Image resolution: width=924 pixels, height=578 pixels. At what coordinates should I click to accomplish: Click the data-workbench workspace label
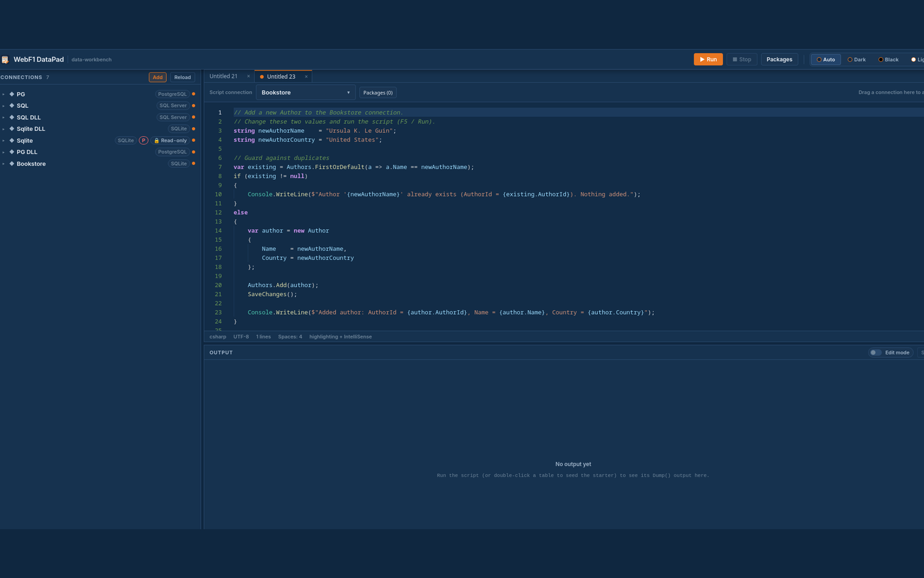click(x=92, y=60)
